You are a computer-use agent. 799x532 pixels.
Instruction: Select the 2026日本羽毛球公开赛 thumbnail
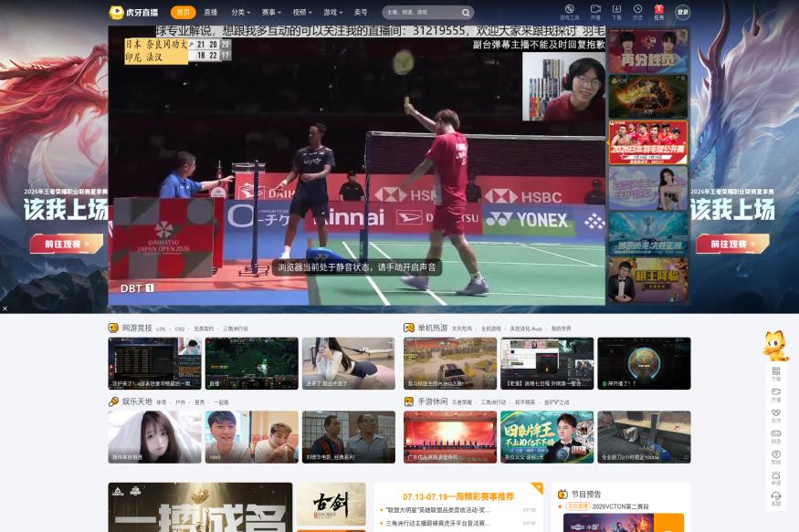pos(647,142)
